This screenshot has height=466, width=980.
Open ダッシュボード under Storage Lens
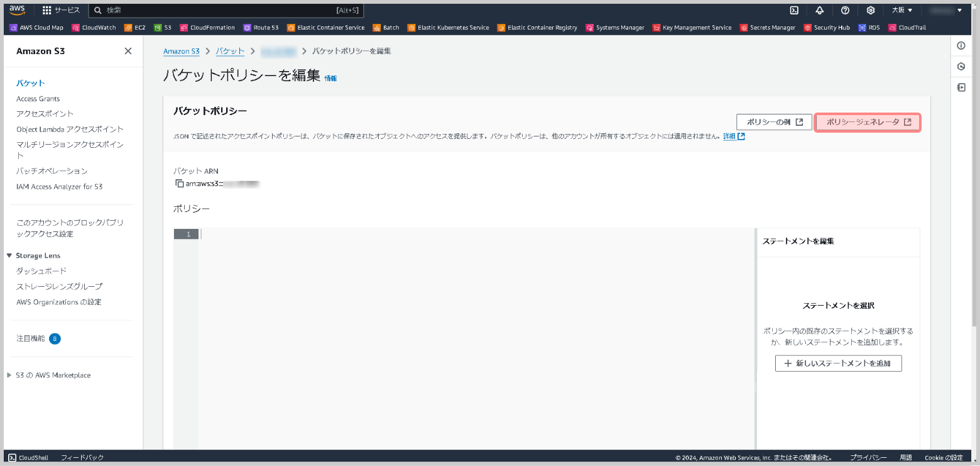[41, 271]
